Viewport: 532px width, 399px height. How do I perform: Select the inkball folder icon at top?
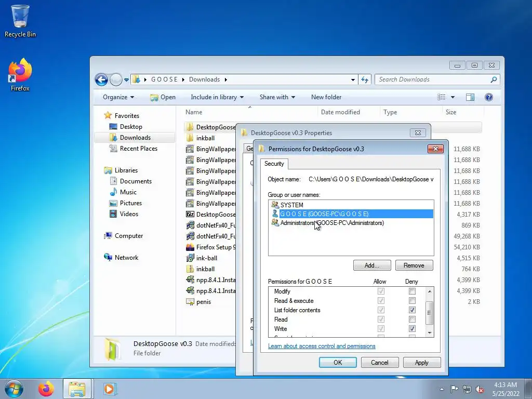pyautogui.click(x=190, y=138)
